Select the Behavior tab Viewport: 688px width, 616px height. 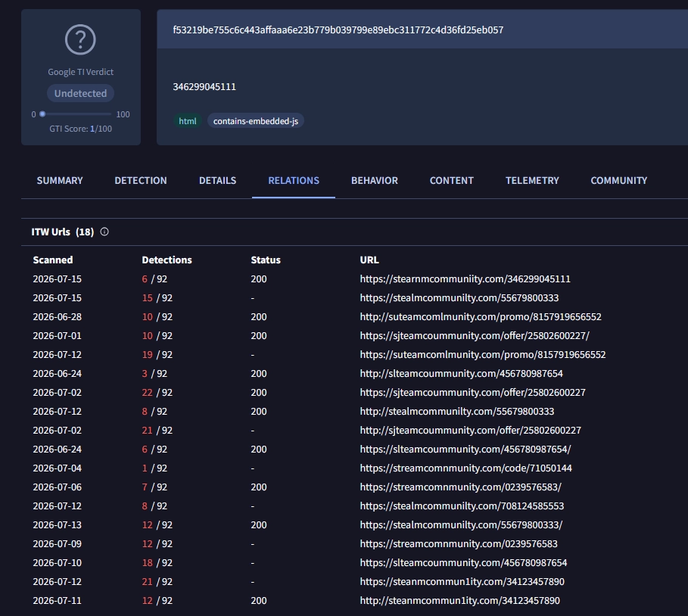pyautogui.click(x=375, y=180)
